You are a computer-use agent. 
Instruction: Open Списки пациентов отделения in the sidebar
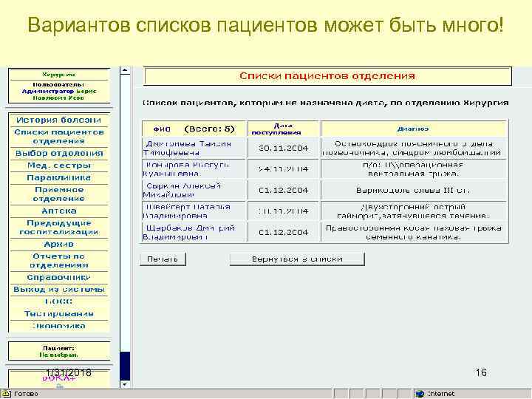click(x=58, y=137)
